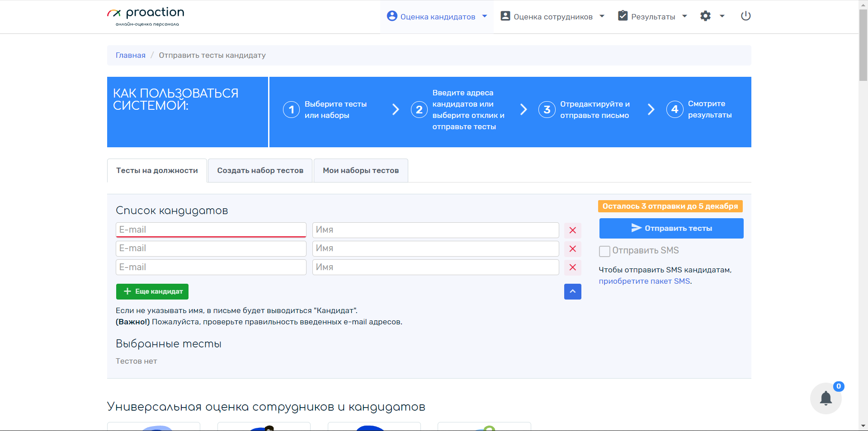The width and height of the screenshot is (868, 431).
Task: Click the candidate assessment person icon
Action: tap(392, 16)
